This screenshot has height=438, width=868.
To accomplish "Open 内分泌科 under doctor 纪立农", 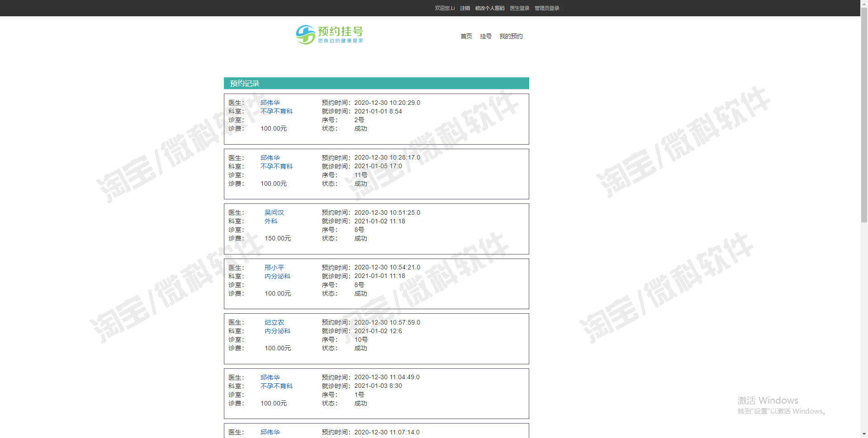I will click(277, 331).
